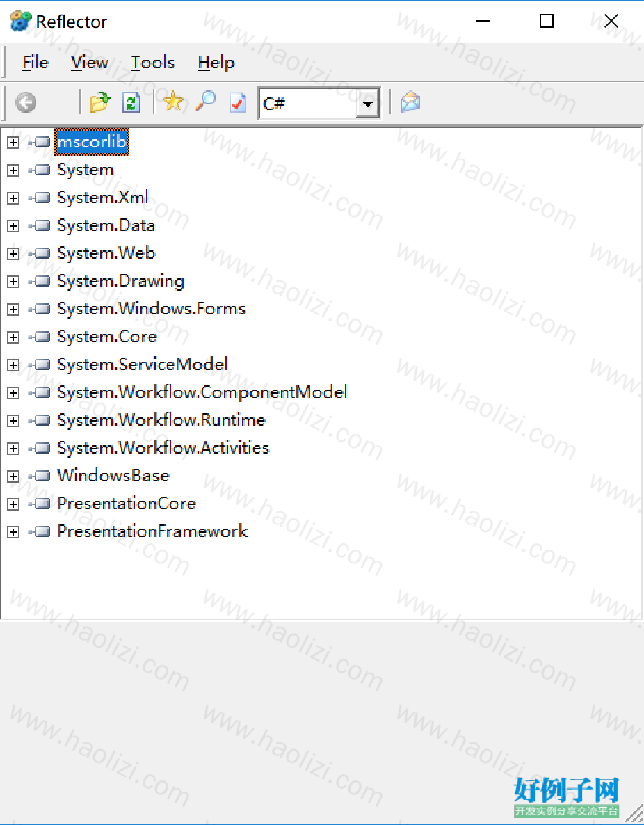Viewport: 644px width, 825px height.
Task: Expand the System.Windows.Forms node
Action: click(13, 310)
